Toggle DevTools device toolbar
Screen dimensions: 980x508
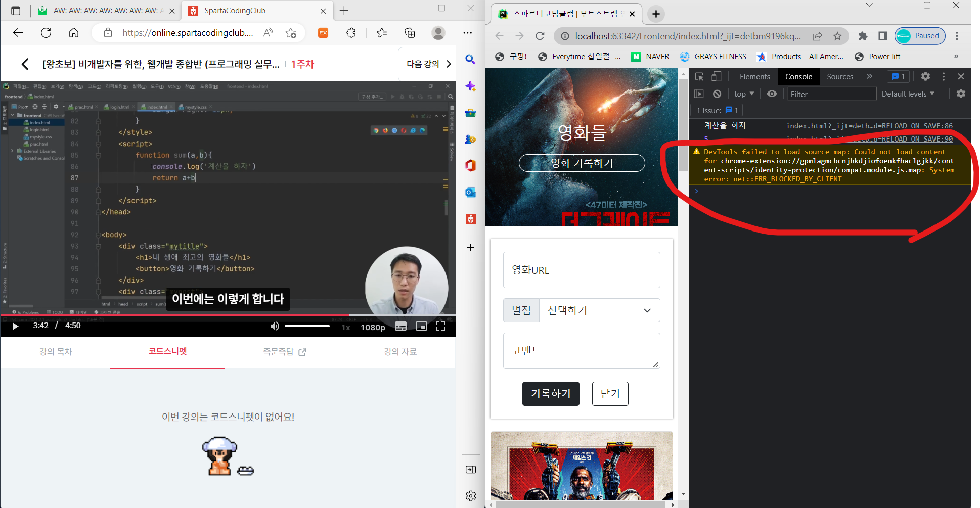[717, 76]
